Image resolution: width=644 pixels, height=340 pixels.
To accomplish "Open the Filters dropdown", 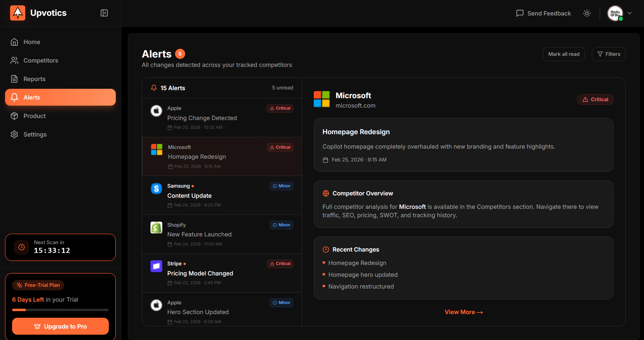I will click(609, 54).
